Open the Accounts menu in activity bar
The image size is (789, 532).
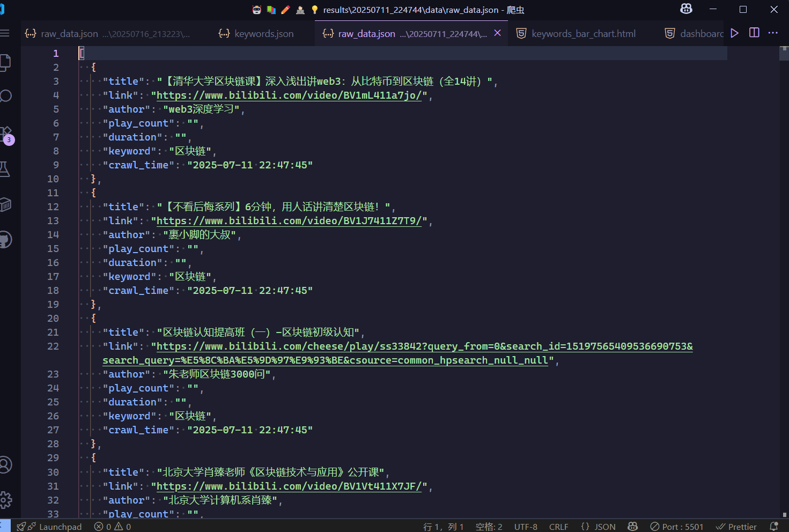5,464
